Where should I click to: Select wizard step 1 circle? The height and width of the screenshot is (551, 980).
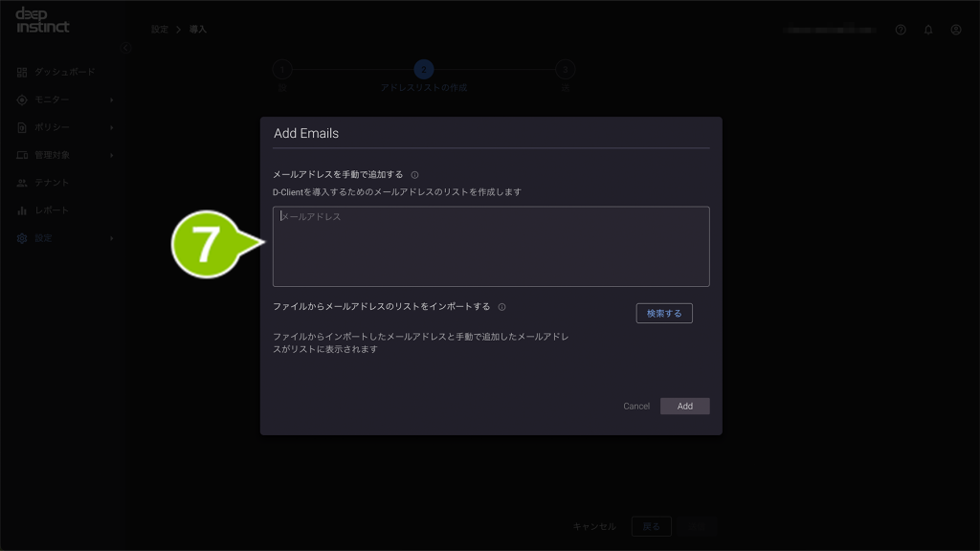click(x=282, y=69)
